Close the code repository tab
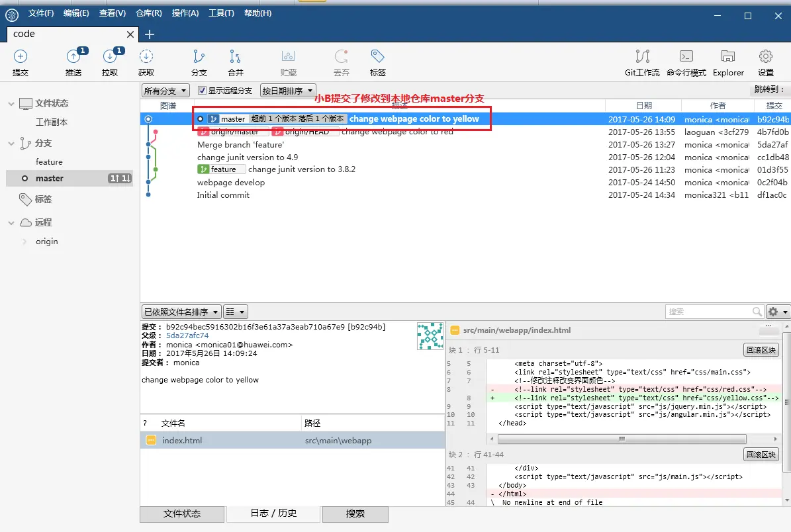 (x=130, y=34)
